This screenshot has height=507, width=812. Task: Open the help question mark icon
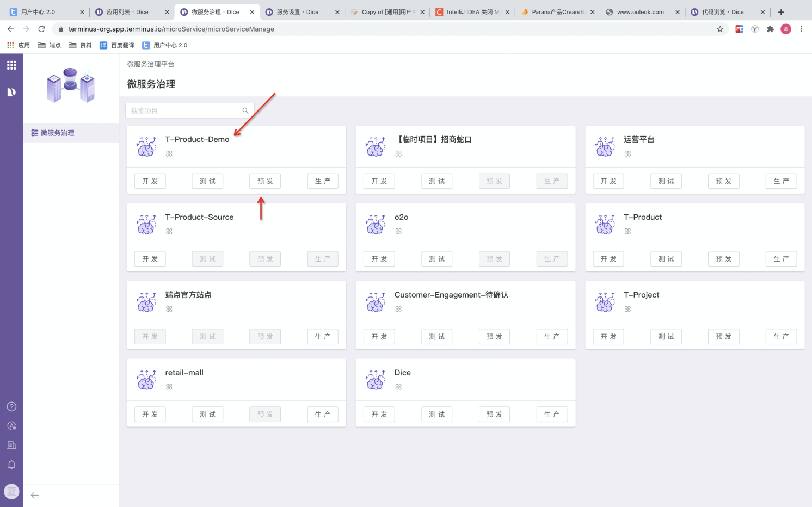pyautogui.click(x=11, y=406)
